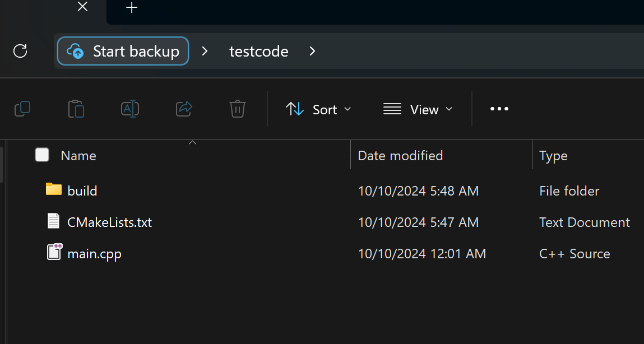Click the Copy toolbar icon
The image size is (644, 344).
pyautogui.click(x=22, y=109)
